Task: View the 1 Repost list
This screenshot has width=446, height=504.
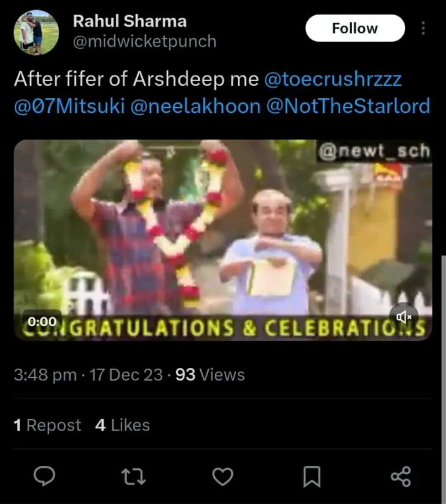Action: pos(47,425)
